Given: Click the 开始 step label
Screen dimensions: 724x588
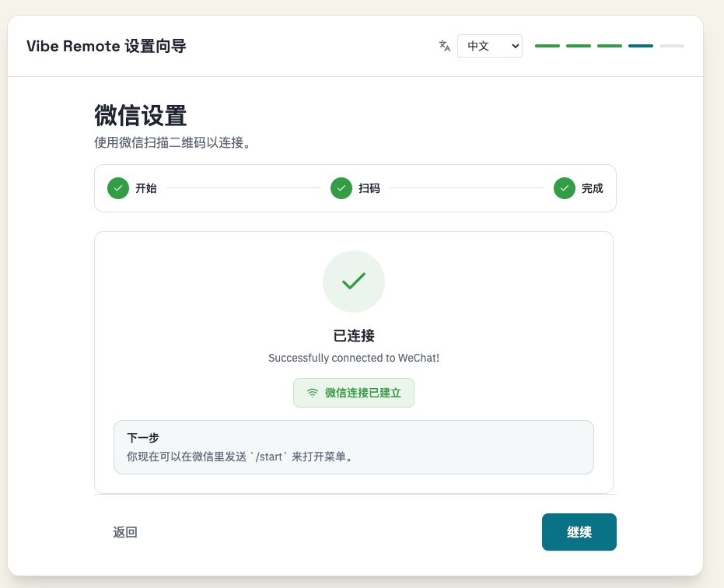Looking at the screenshot, I should pos(146,188).
